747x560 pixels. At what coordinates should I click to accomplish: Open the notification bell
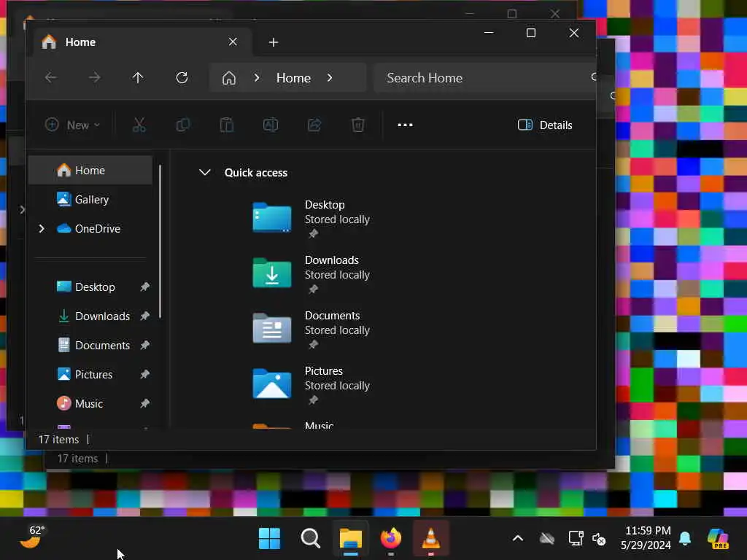(x=685, y=538)
